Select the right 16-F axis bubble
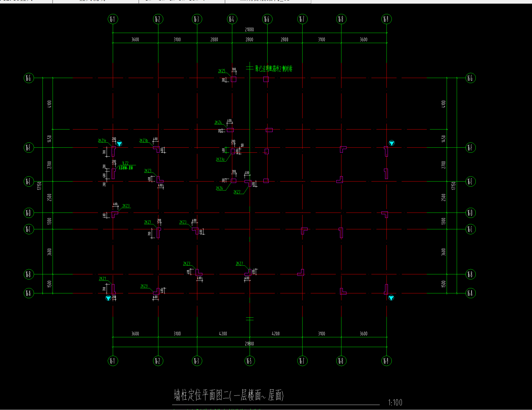 [470, 147]
